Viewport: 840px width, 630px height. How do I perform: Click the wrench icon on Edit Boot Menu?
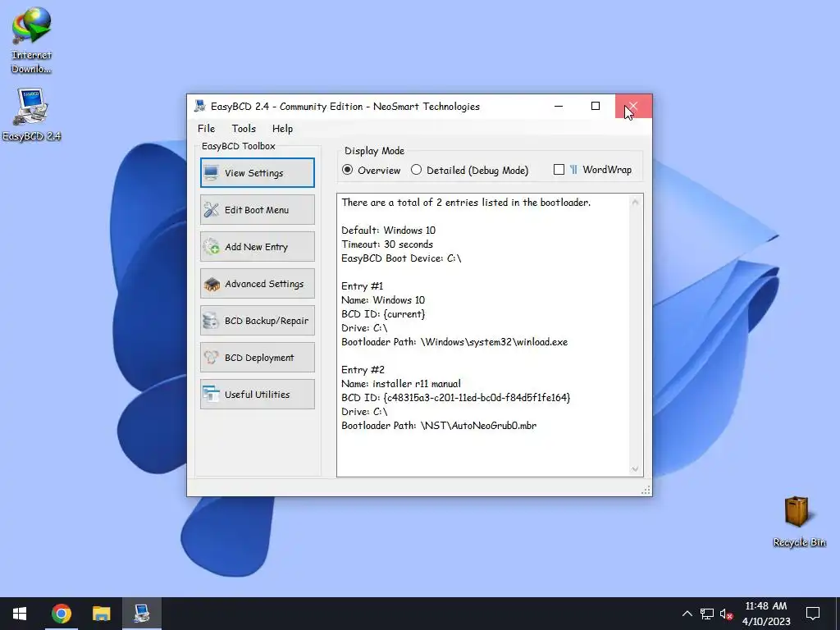[x=211, y=209]
